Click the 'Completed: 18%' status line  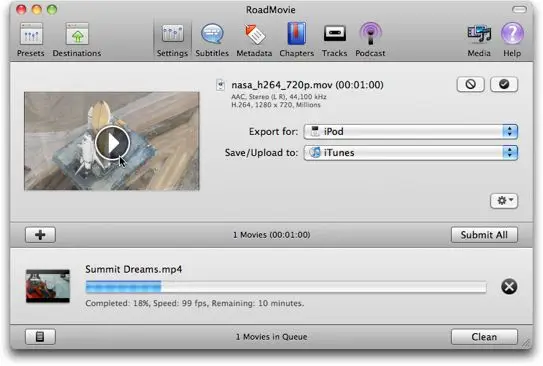[195, 303]
